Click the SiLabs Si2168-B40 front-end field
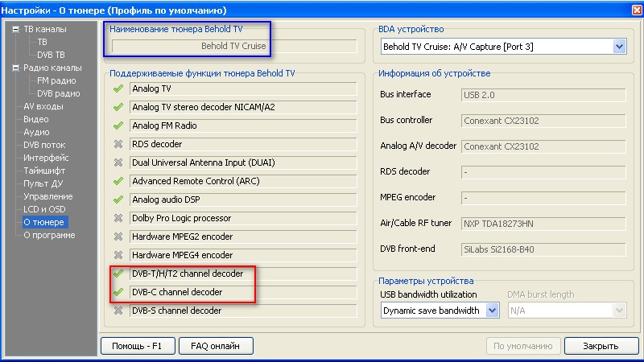 click(x=543, y=249)
